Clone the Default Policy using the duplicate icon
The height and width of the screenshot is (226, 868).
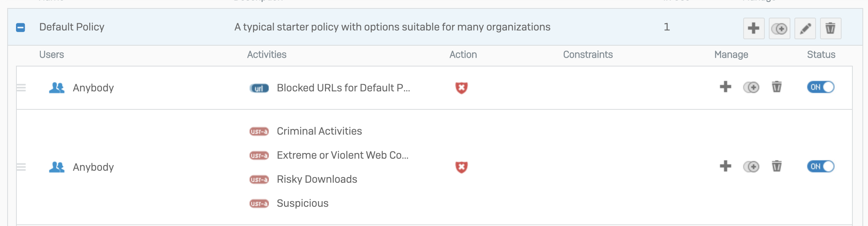[779, 28]
